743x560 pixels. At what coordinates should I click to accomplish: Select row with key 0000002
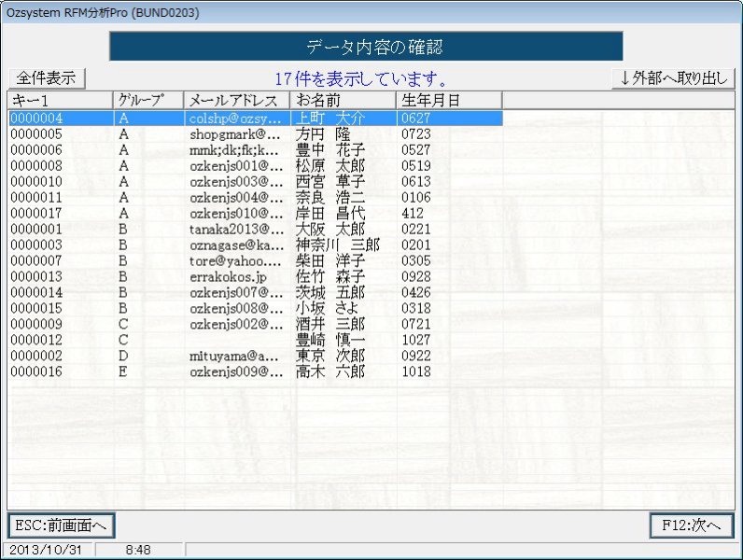click(x=256, y=356)
